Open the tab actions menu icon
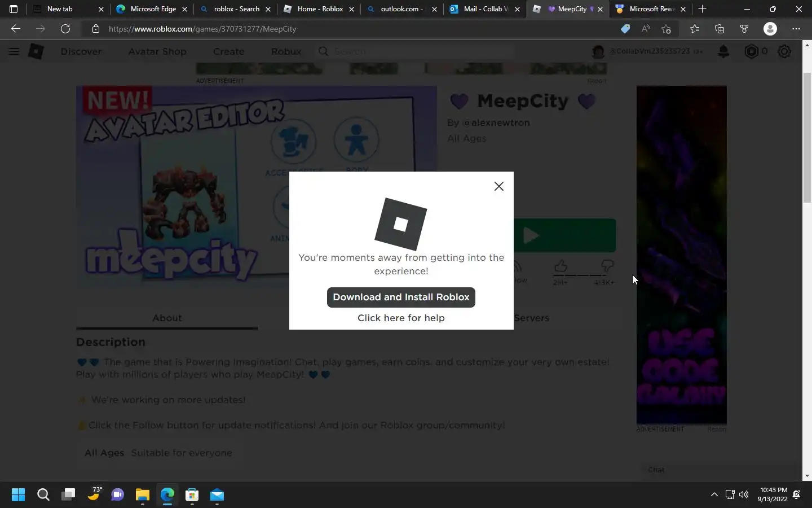Screen dimensions: 812x508 pos(14,9)
